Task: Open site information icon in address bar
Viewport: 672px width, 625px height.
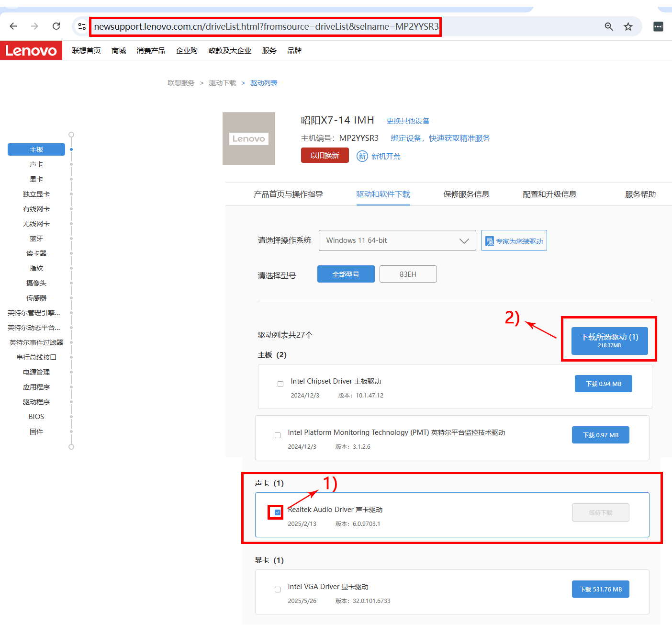Action: (82, 26)
